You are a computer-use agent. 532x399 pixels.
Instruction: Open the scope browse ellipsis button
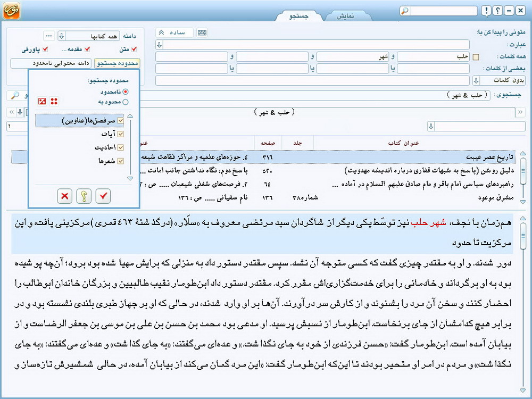click(49, 36)
